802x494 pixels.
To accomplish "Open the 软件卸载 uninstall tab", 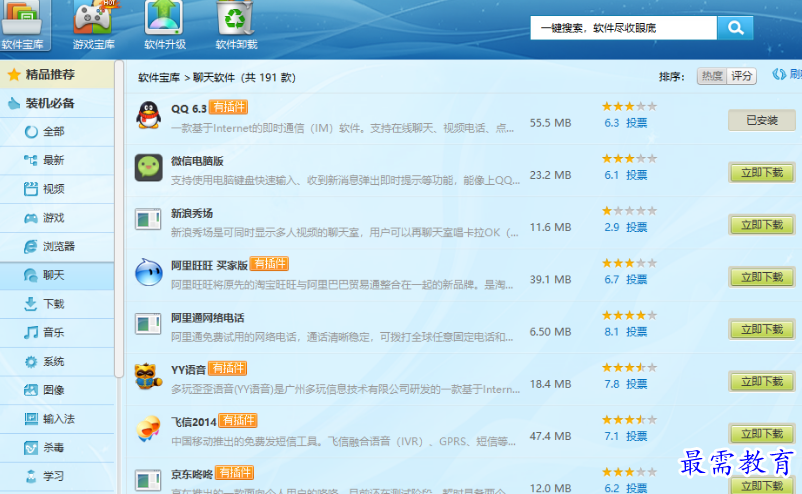I will (236, 26).
